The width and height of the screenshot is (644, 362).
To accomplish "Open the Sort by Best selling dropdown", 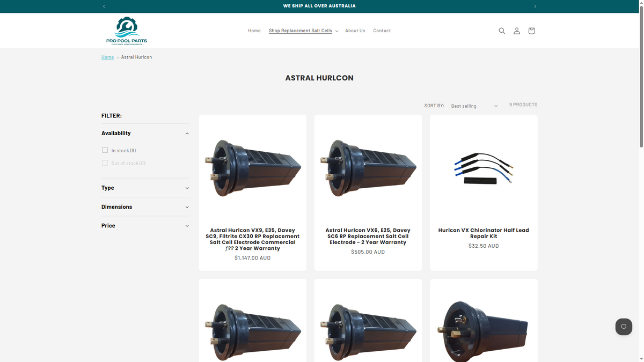I will tap(474, 106).
